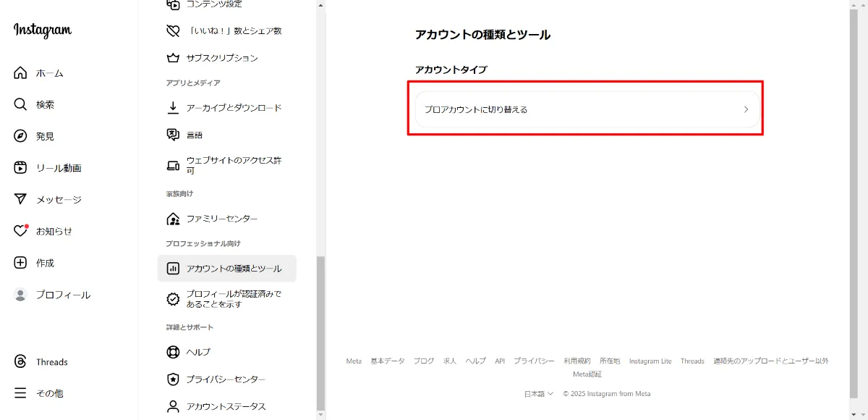Open the リール動画 reels icon
This screenshot has height=420, width=868.
coord(20,168)
